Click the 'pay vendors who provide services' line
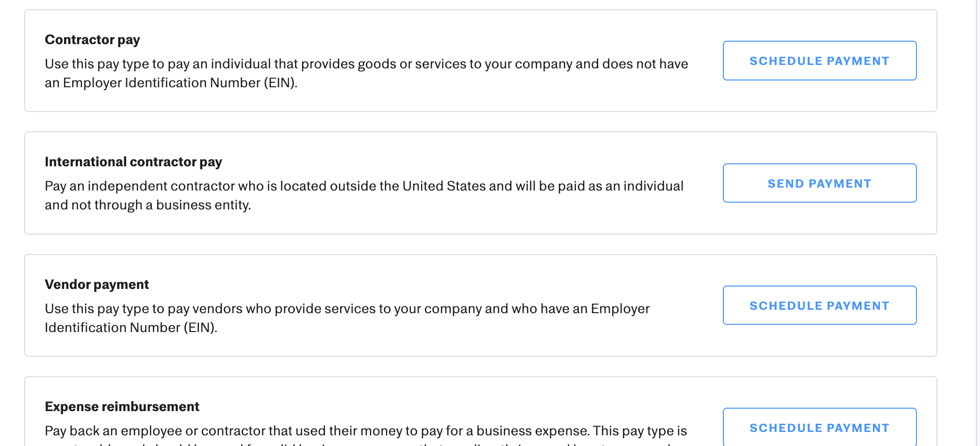Image resolution: width=980 pixels, height=446 pixels. pyautogui.click(x=347, y=309)
